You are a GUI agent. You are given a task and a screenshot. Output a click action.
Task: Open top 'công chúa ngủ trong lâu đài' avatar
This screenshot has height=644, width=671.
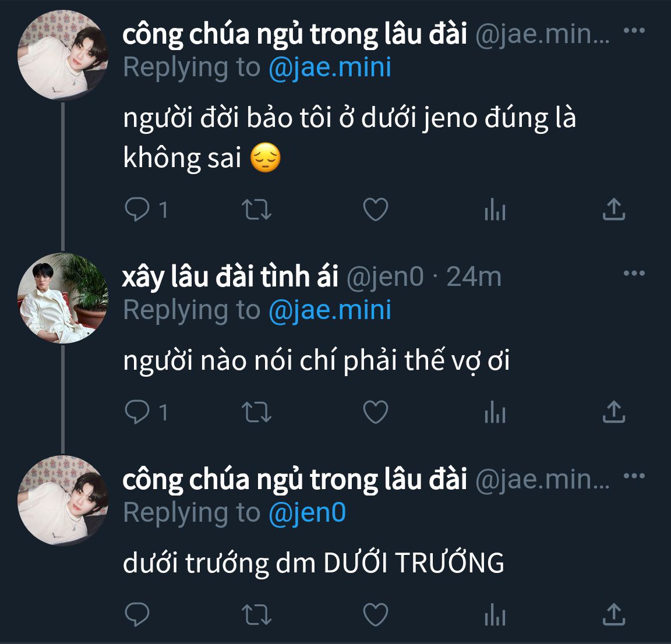point(62,55)
